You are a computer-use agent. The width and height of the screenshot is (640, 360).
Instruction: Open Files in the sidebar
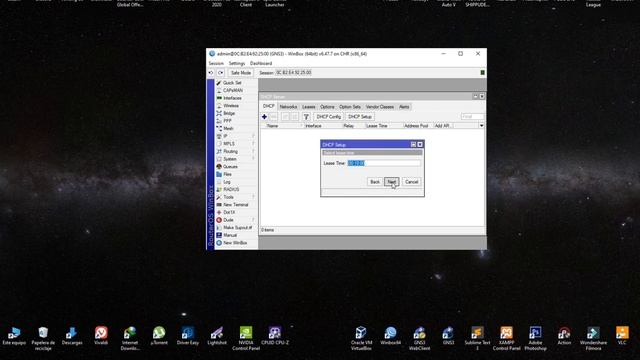227,174
